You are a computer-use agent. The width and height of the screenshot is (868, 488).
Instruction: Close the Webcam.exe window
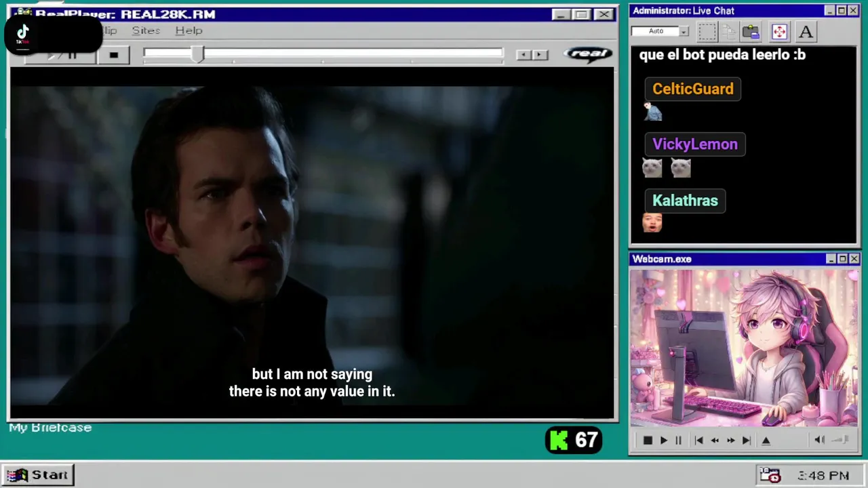[x=854, y=259]
